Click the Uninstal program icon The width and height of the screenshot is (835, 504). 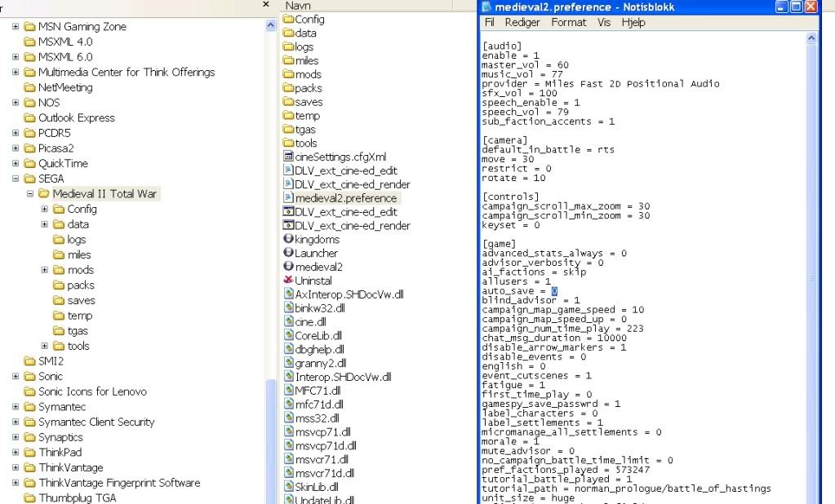(x=288, y=281)
